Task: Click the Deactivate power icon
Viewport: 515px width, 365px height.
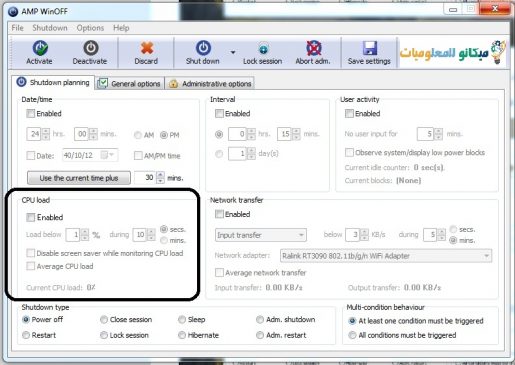Action: pyautogui.click(x=91, y=48)
